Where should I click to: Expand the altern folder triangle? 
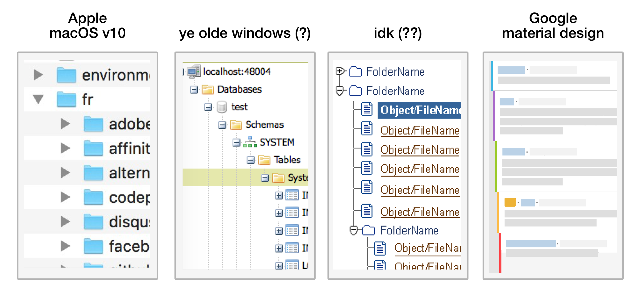65,173
